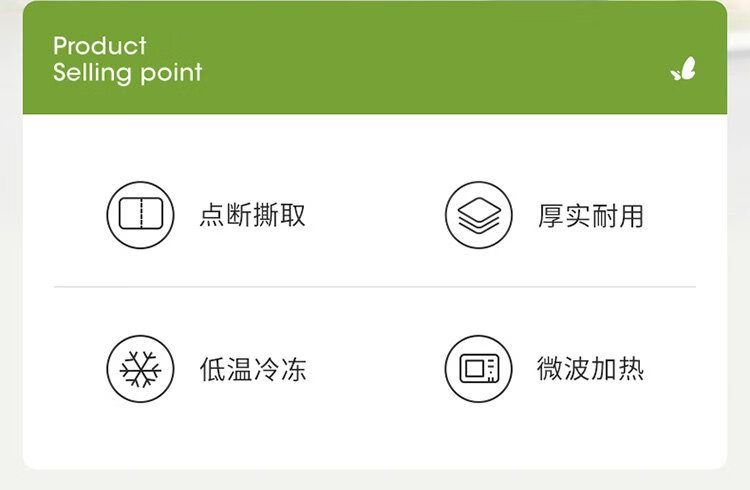The width and height of the screenshot is (750, 490).
Task: Select the 微波加热 label text
Action: (591, 370)
